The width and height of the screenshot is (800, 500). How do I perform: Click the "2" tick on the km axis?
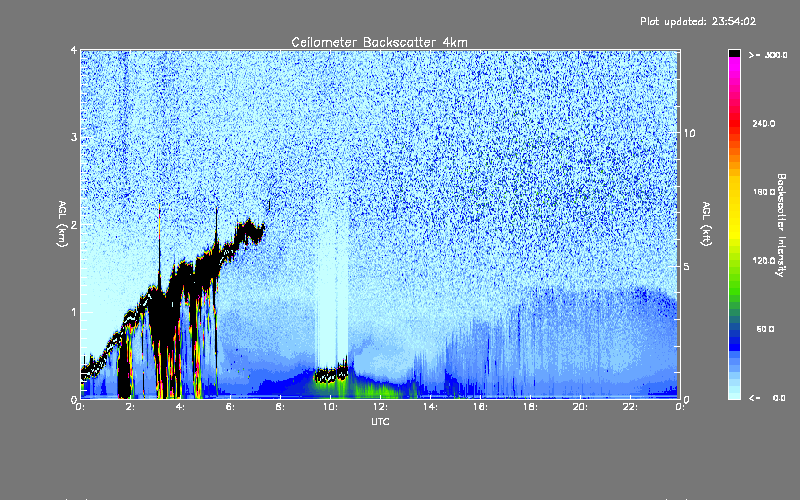(74, 224)
